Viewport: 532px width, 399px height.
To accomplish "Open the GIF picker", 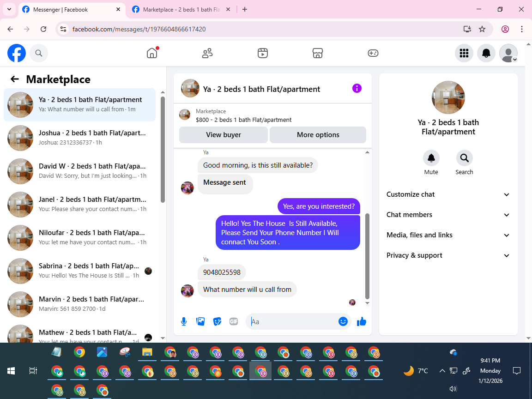I will pyautogui.click(x=234, y=321).
